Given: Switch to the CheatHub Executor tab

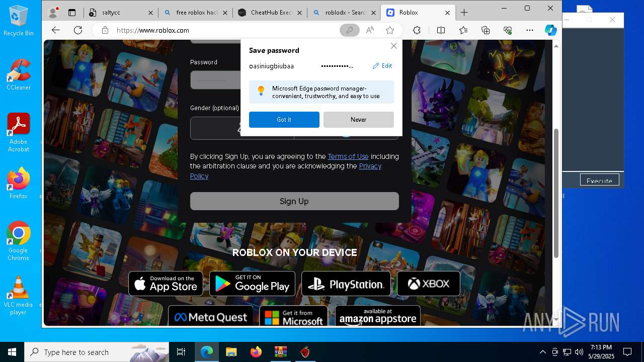Looking at the screenshot, I should point(269,13).
